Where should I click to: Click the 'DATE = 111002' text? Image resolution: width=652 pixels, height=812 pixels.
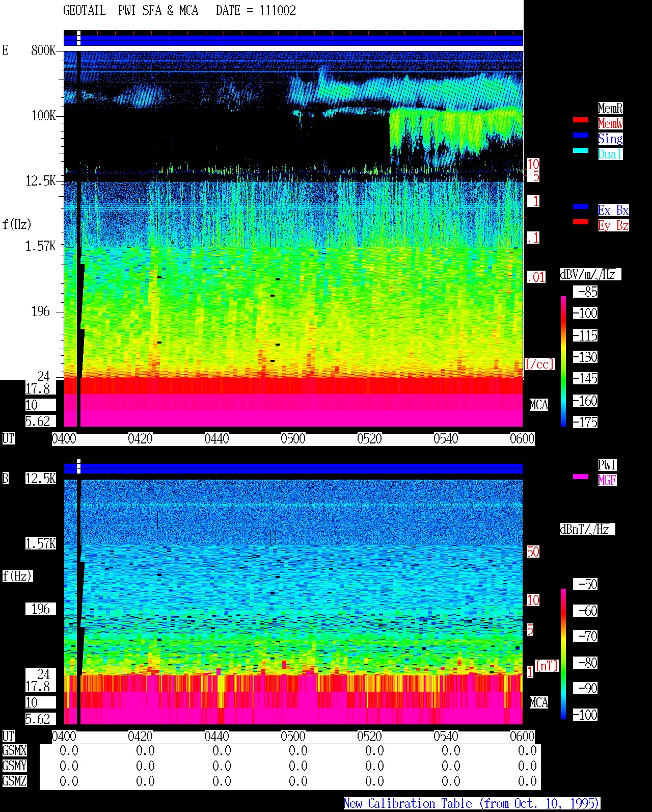click(256, 11)
